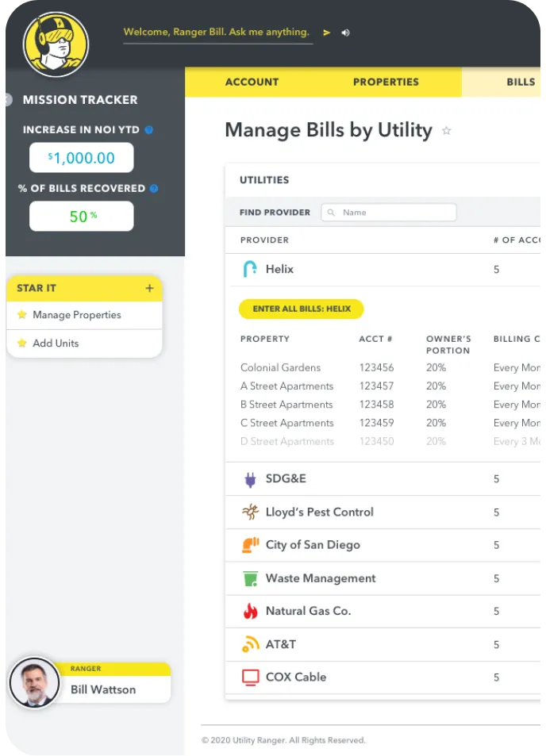Click star next to Add Units
This screenshot has width=546, height=756.
tap(21, 343)
